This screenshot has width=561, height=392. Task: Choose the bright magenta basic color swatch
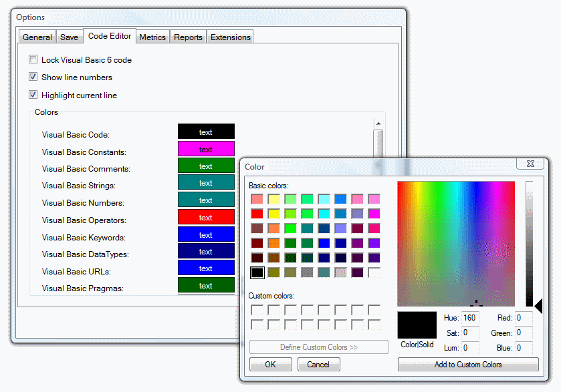pos(374,214)
